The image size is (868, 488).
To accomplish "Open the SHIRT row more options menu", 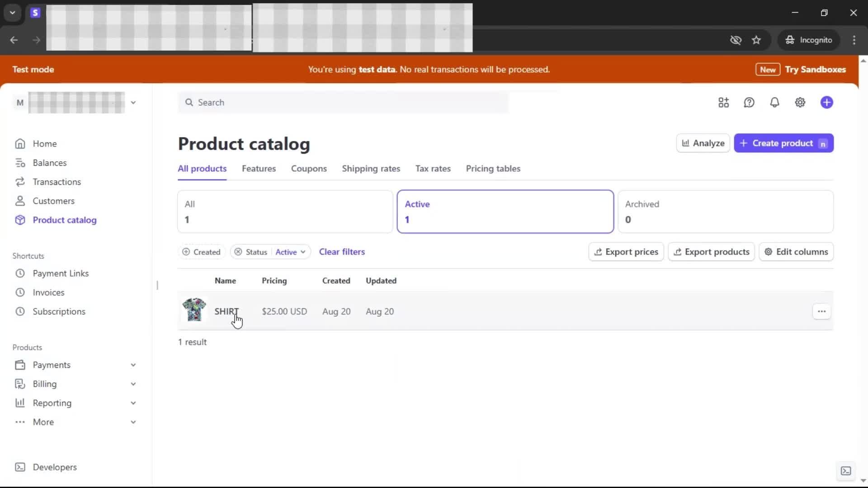I will [x=821, y=311].
